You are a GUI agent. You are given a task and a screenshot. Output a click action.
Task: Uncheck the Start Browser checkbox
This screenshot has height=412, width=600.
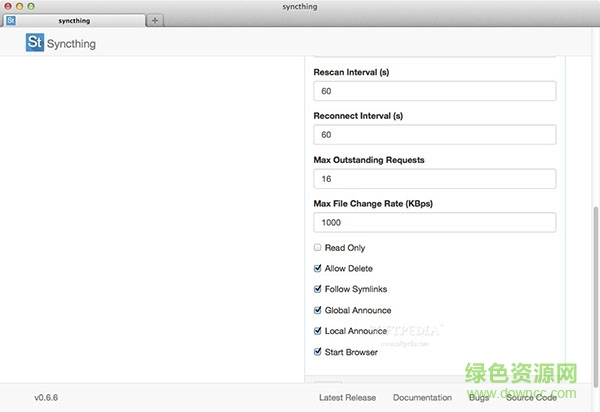[317, 352]
